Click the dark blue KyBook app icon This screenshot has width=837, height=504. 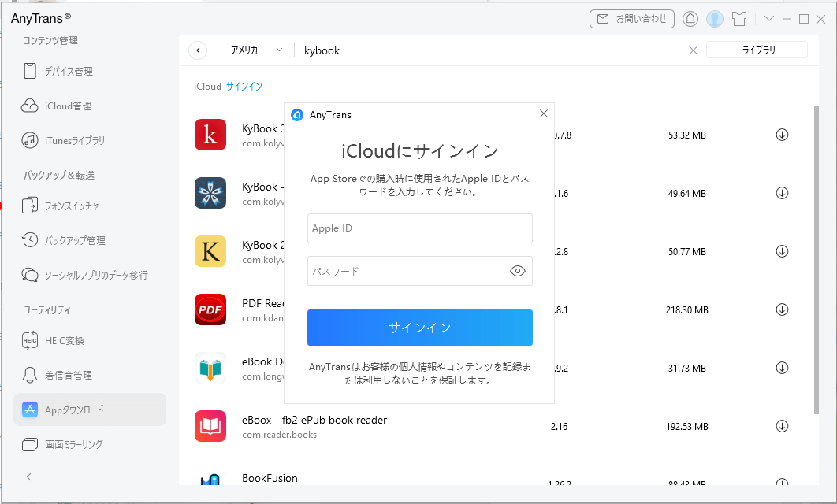point(210,192)
